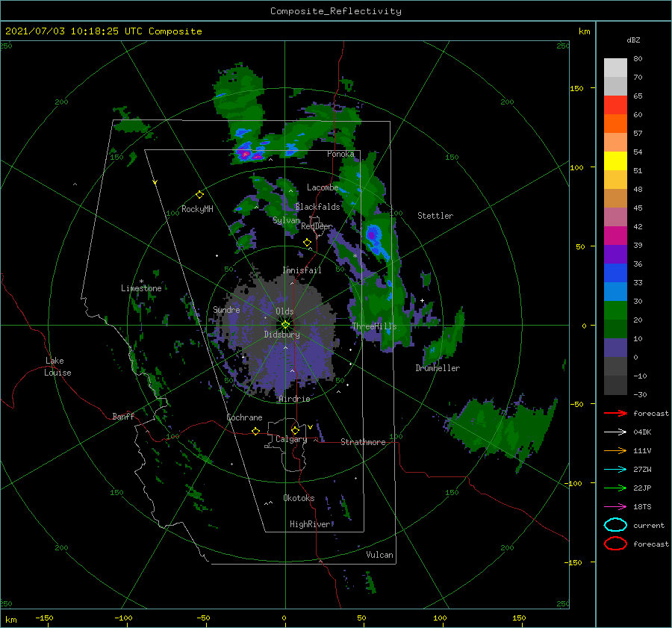The image size is (672, 628).
Task: Click the light gray 70-80 dBZ swatch
Action: [x=615, y=68]
